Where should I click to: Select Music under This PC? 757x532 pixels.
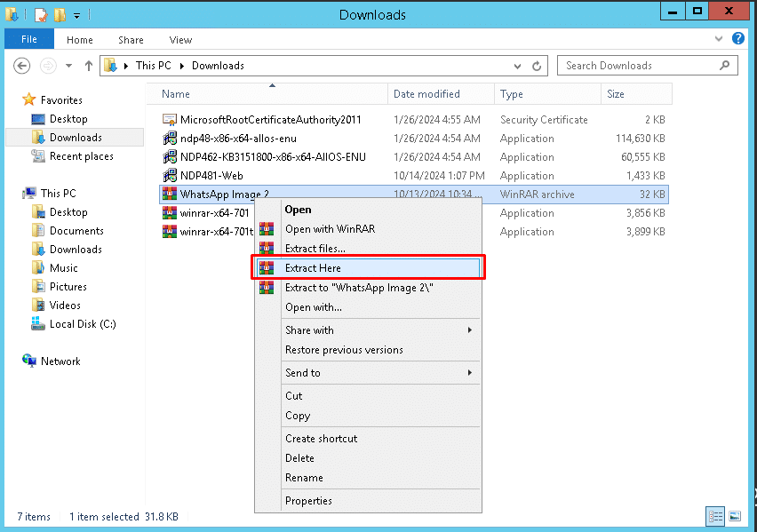(63, 268)
